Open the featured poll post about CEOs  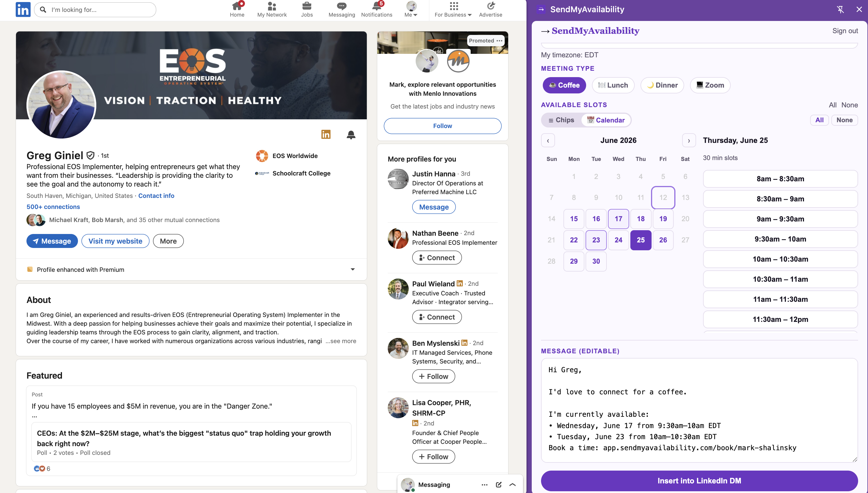pos(191,442)
